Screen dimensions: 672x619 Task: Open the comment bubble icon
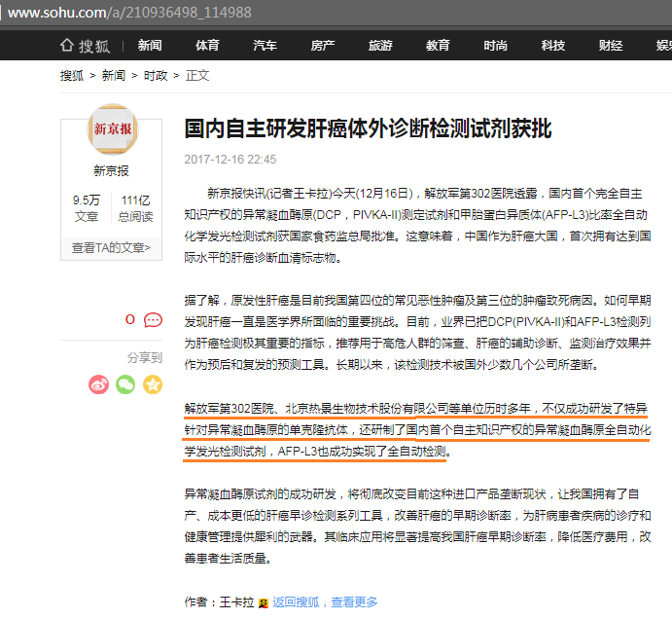(x=153, y=320)
